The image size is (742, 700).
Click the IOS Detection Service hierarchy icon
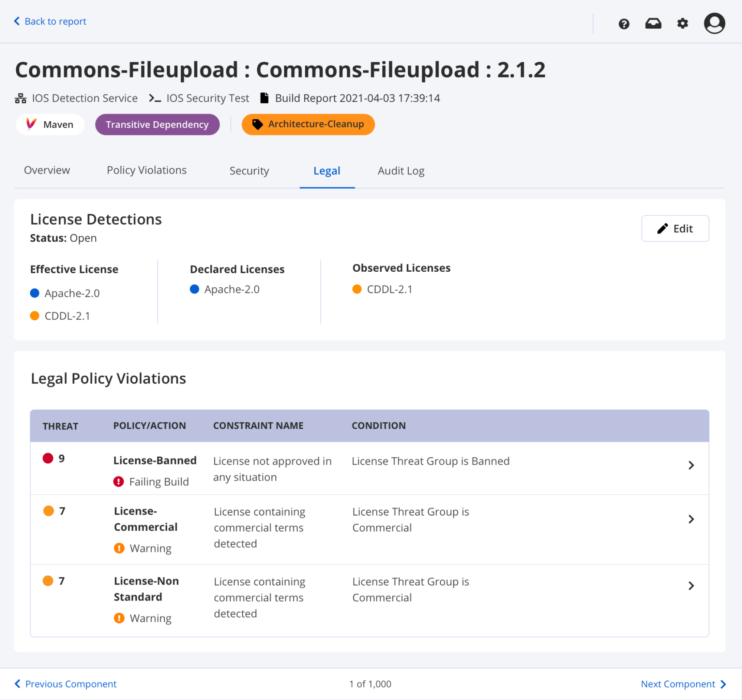[x=20, y=98]
